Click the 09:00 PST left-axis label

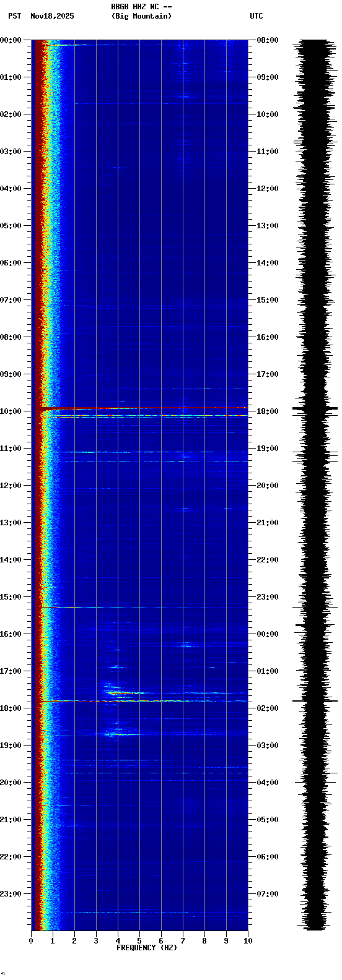tap(11, 374)
